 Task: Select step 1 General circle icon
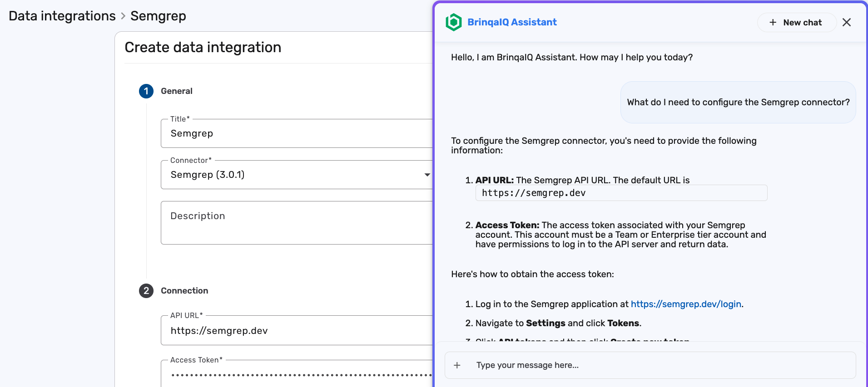pos(146,91)
